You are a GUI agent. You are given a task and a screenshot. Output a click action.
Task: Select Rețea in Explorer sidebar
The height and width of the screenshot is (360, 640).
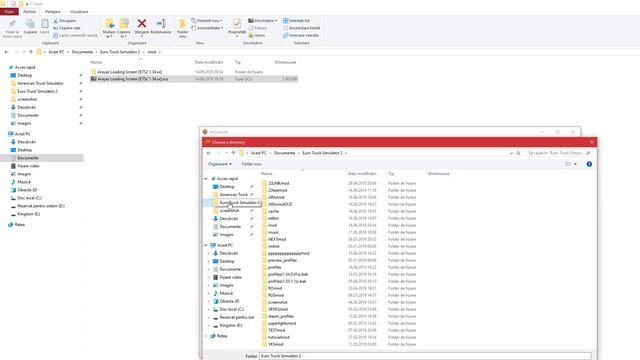click(x=20, y=224)
